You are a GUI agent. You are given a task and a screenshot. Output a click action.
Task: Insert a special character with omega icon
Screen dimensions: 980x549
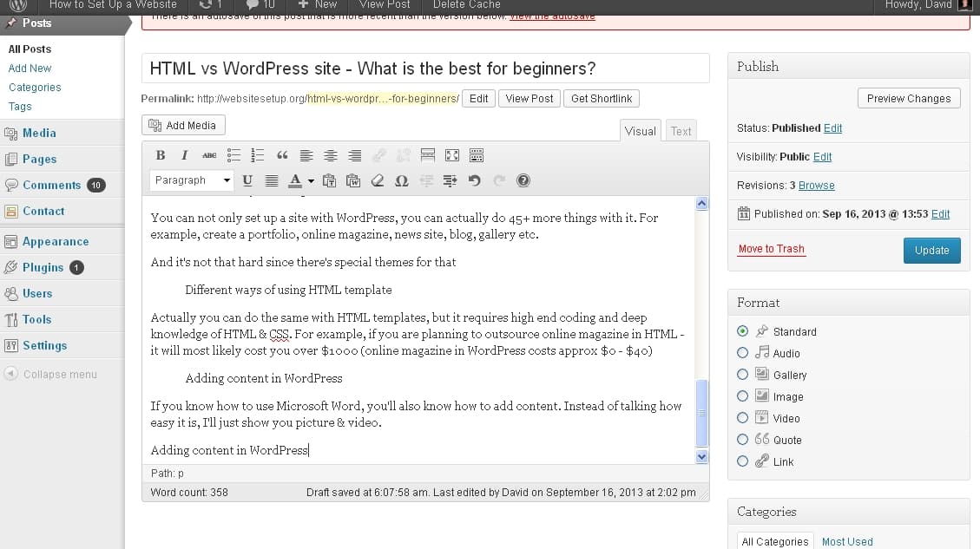click(401, 180)
